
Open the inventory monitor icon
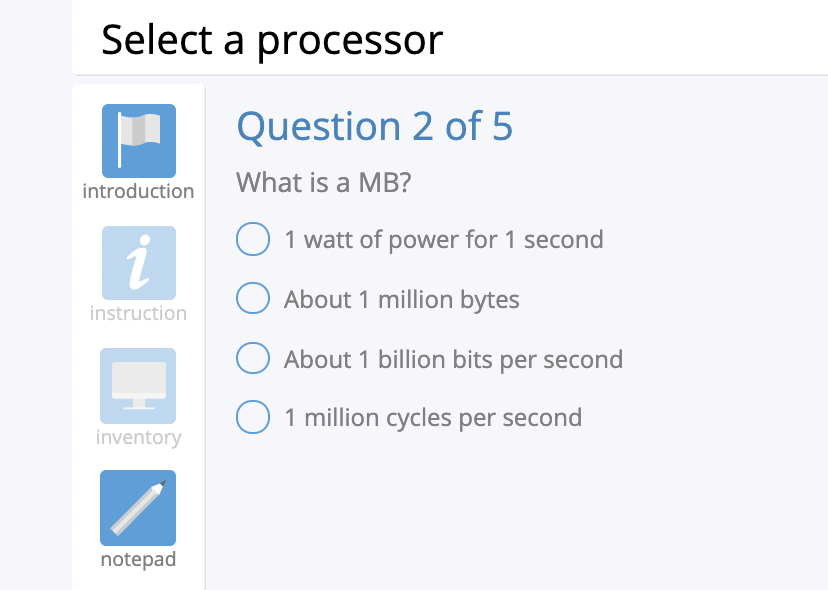pos(137,385)
